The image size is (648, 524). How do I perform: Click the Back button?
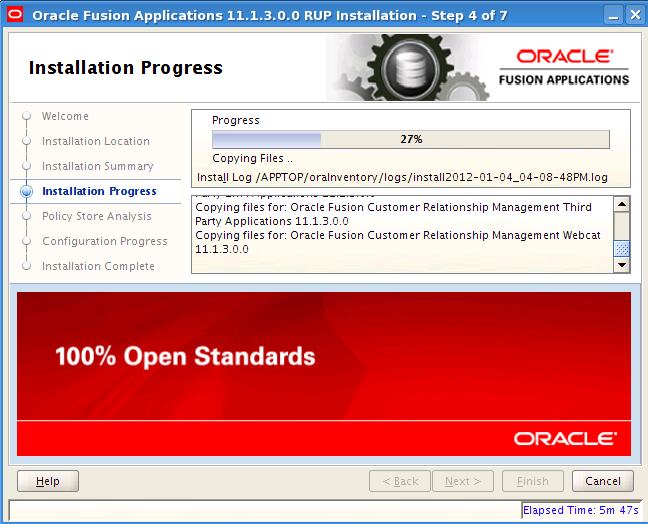click(x=400, y=481)
